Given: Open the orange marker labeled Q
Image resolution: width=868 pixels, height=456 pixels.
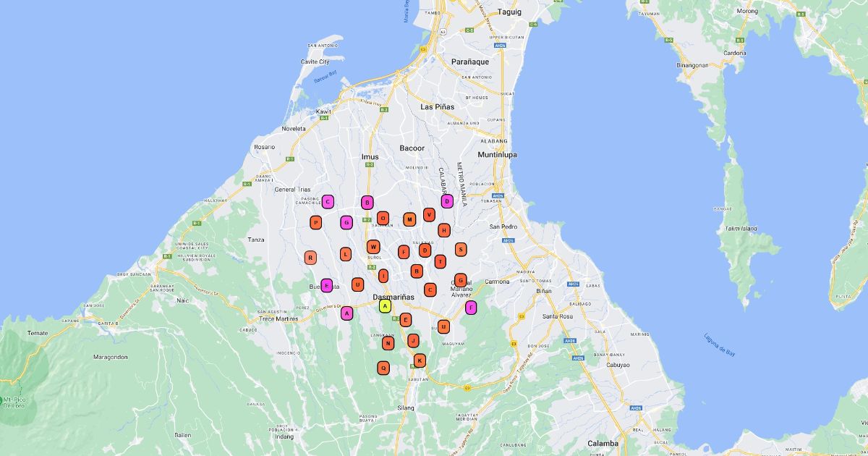Looking at the screenshot, I should [383, 368].
